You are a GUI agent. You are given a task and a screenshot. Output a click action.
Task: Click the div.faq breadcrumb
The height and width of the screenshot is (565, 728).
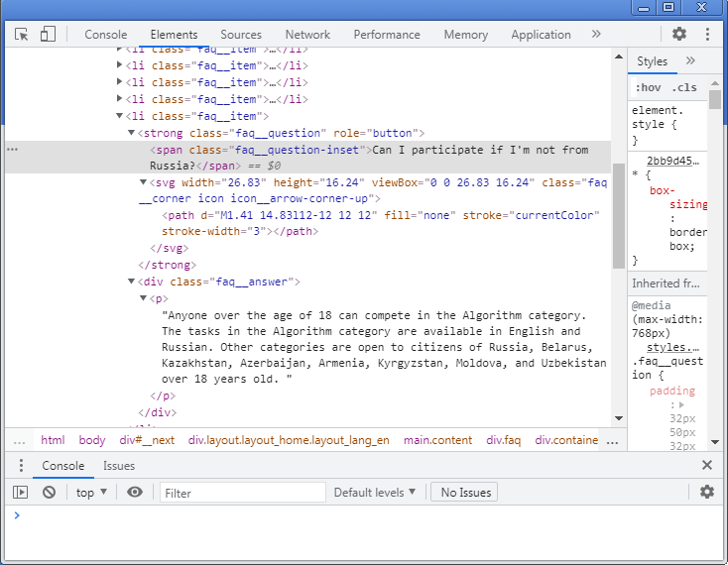click(503, 440)
